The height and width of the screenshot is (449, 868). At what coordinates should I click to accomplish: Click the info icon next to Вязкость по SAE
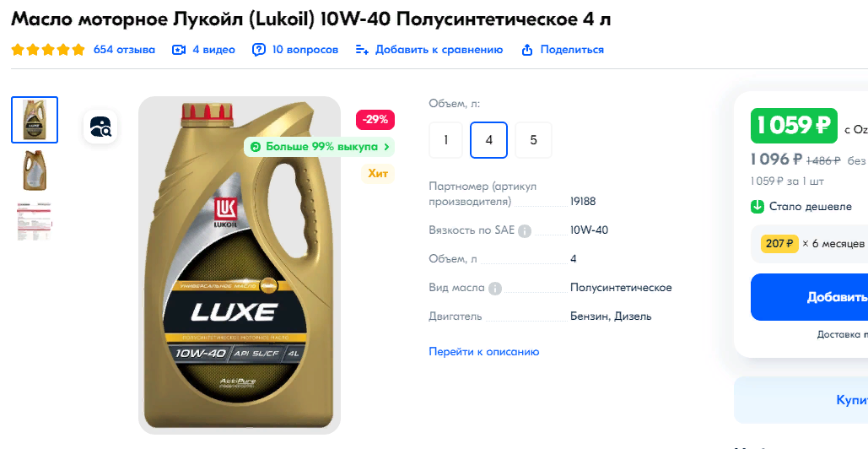pyautogui.click(x=524, y=231)
